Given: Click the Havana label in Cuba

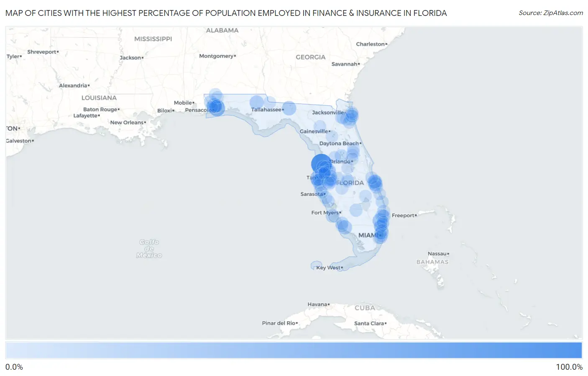Looking at the screenshot, I should [x=317, y=304].
